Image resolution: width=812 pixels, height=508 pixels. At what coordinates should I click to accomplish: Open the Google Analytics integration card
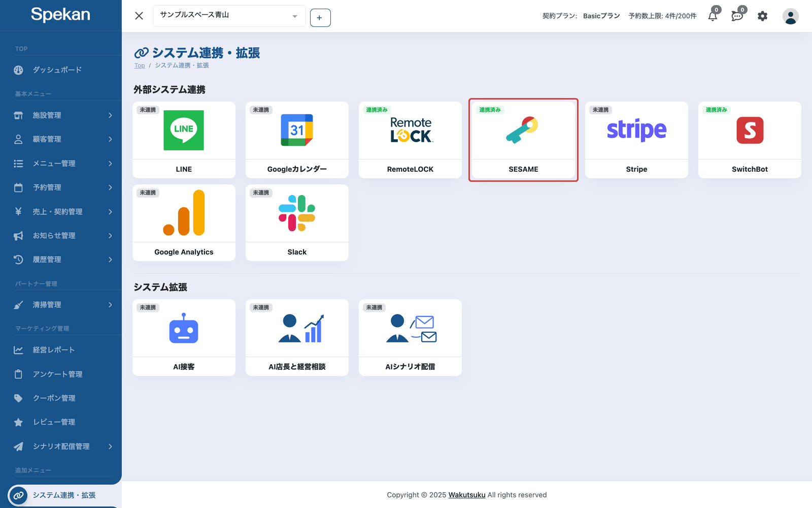point(184,223)
